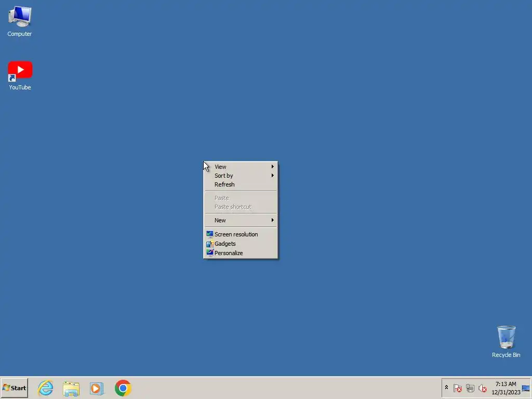This screenshot has width=532, height=399.
Task: Launch Google Chrome from the taskbar
Action: pos(123,388)
